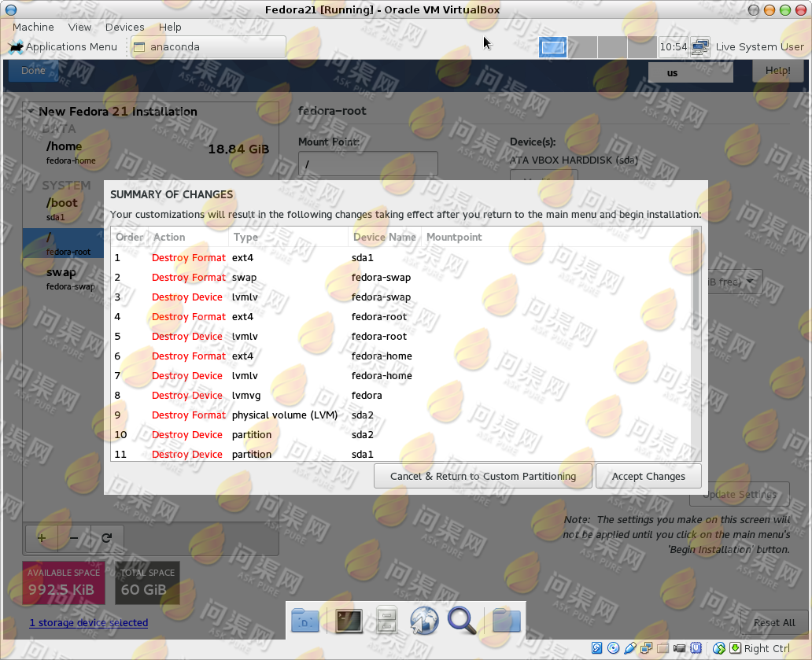Click the video capture status icon
Screen dimensions: 812x660
[x=680, y=648]
